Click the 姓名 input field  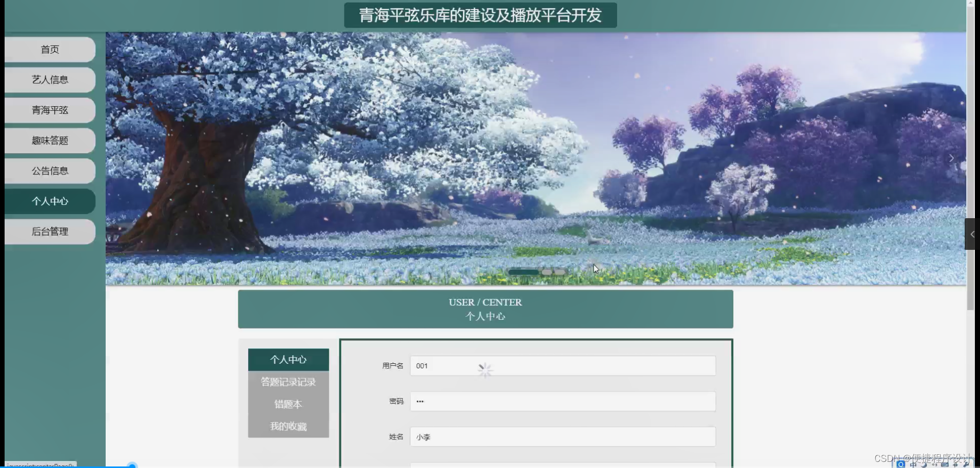click(x=562, y=437)
